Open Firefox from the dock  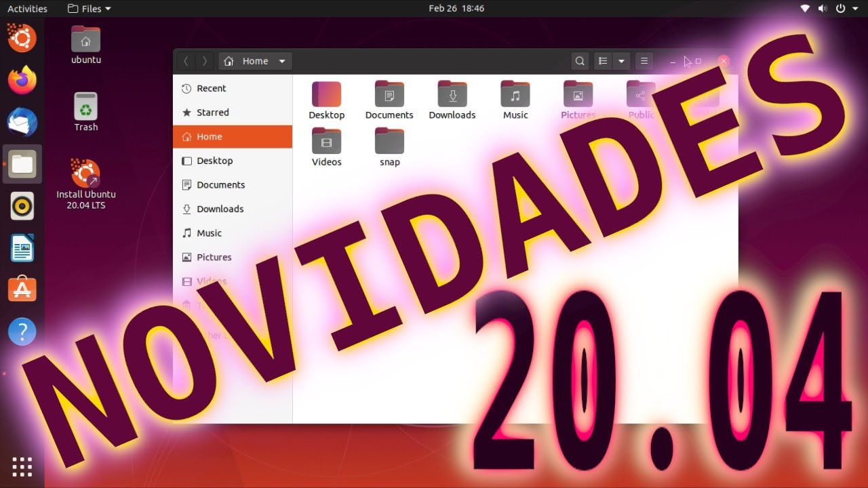[22, 80]
